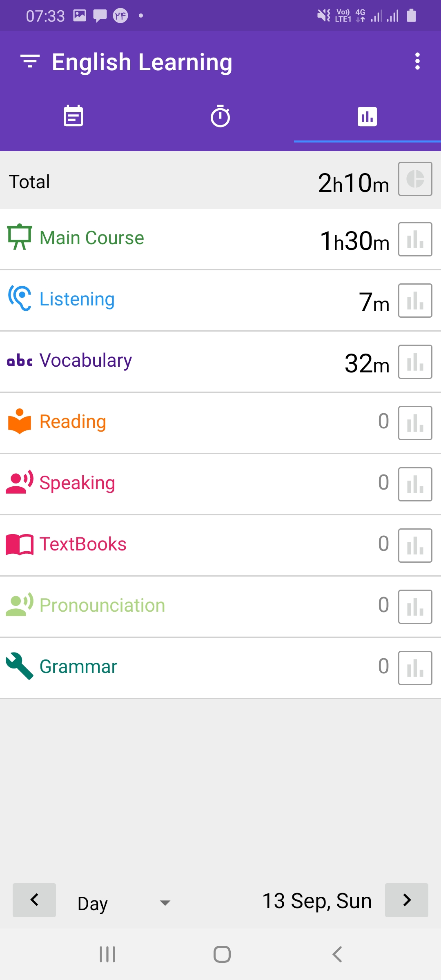
Task: Show bar chart for Vocabulary
Action: [x=415, y=362]
